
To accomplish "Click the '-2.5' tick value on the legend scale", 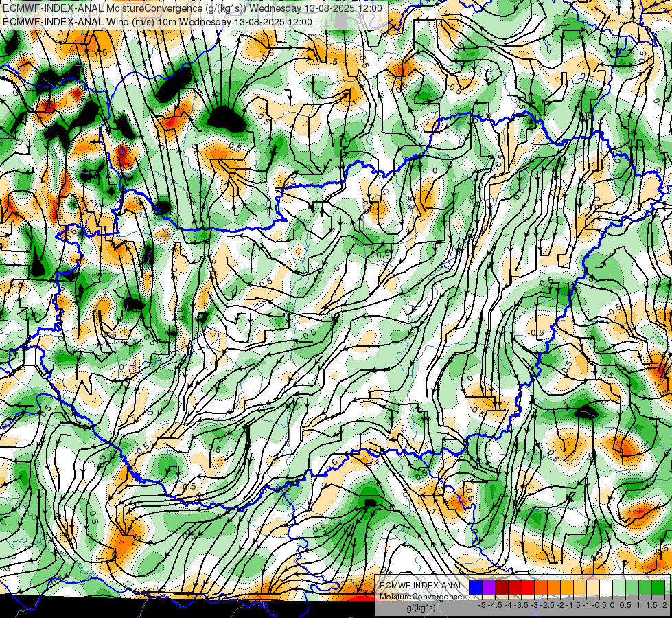I will [x=547, y=605].
